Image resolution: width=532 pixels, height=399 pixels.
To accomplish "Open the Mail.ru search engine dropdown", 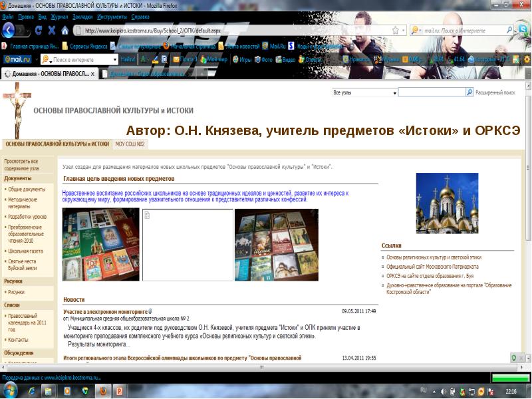I will coord(419,31).
